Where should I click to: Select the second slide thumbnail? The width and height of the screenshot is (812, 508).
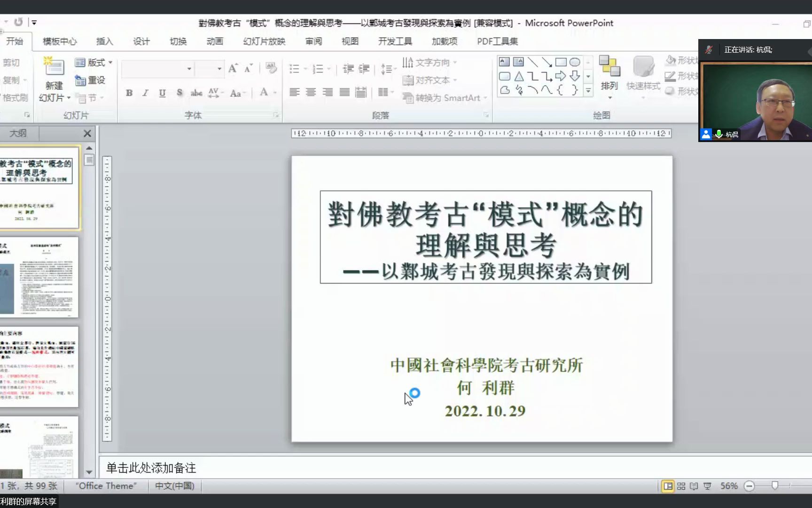(39, 277)
